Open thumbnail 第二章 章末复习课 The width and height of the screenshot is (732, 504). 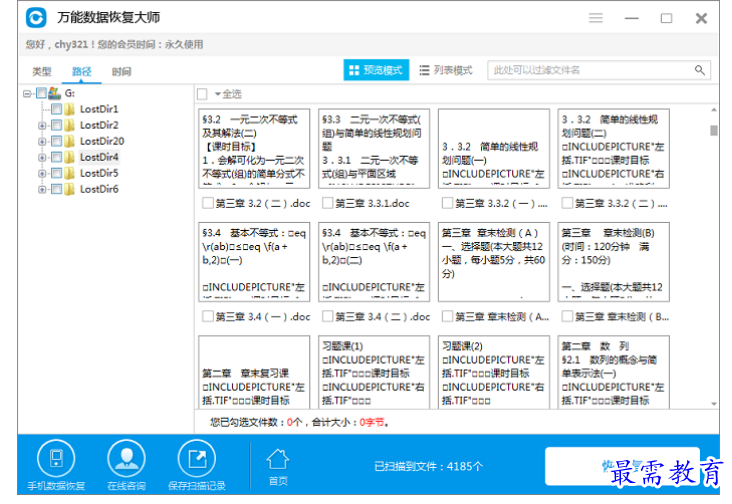tap(254, 372)
